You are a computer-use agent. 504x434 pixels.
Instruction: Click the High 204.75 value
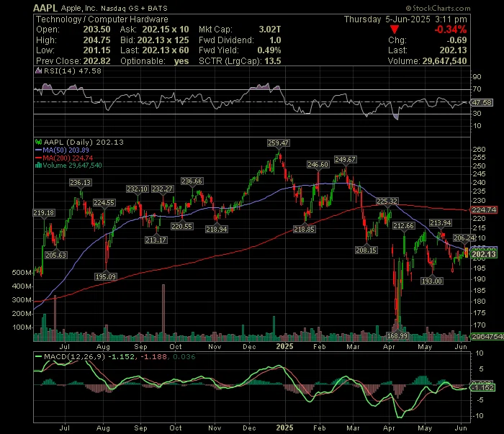tap(96, 40)
